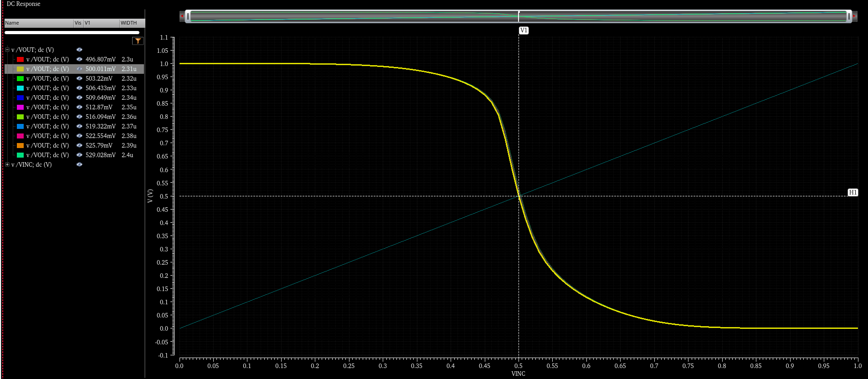Select the 522.554mV value cell
The image size is (868, 379).
tap(101, 136)
